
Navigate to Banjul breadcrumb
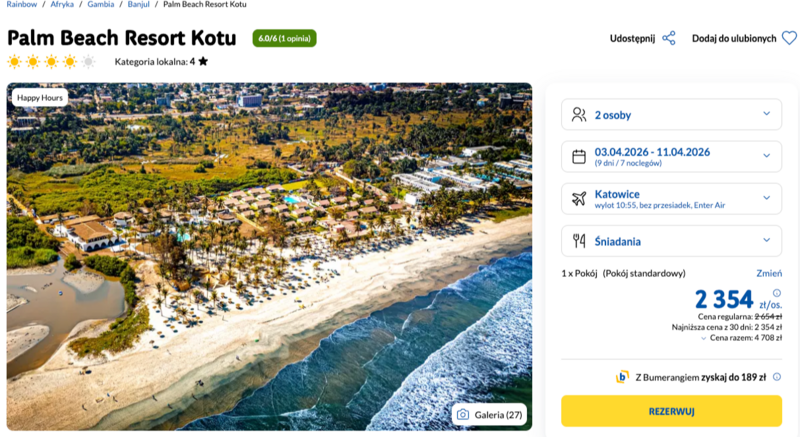point(139,5)
